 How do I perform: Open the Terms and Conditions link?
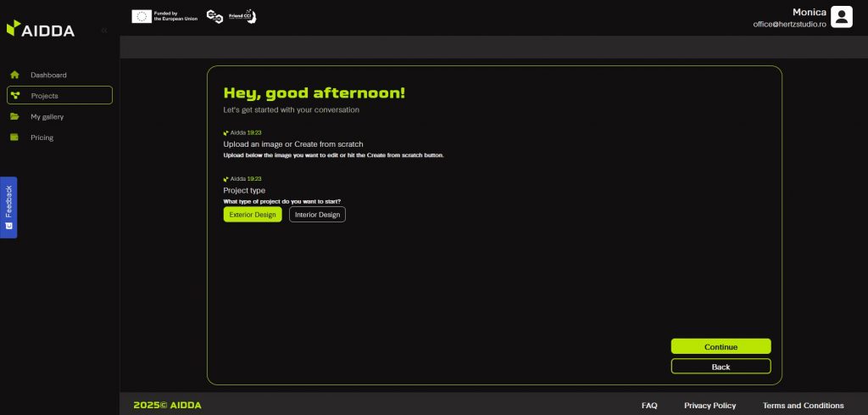pyautogui.click(x=803, y=406)
